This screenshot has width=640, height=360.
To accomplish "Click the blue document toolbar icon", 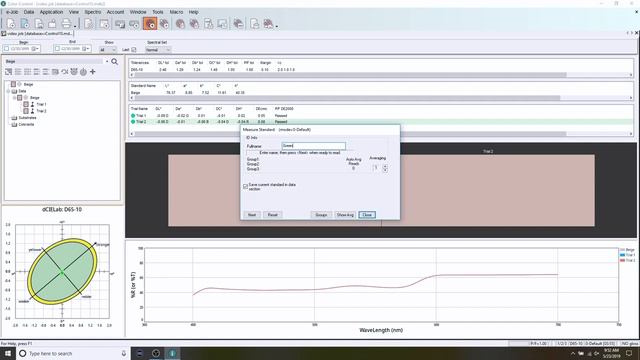I will (24, 24).
